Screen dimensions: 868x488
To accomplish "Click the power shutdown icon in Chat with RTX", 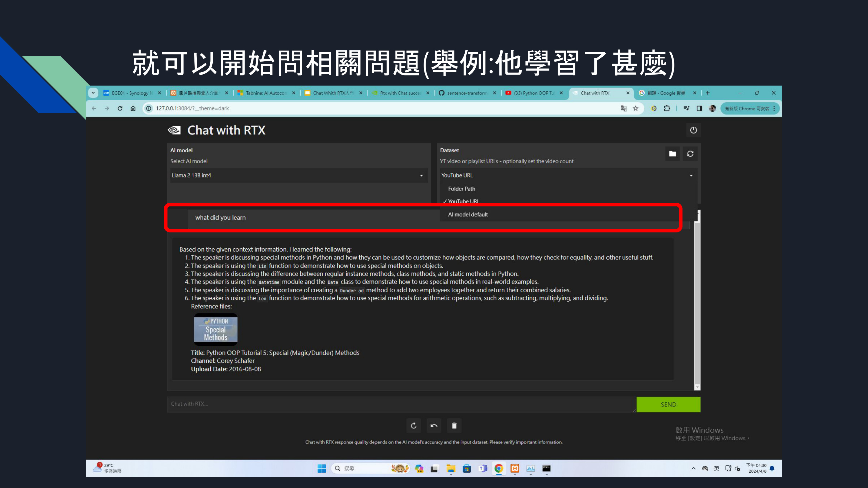I will point(693,130).
